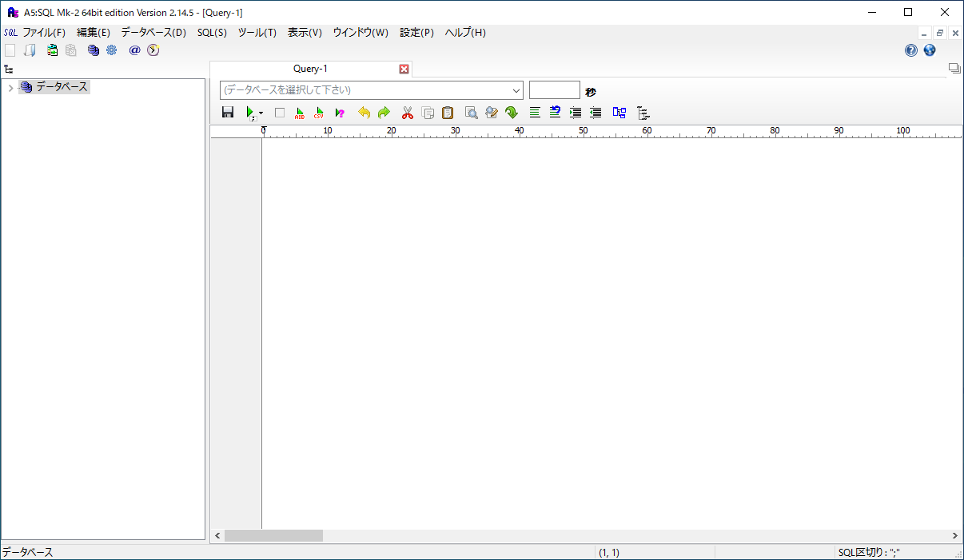Click the magnifier find icon

tap(472, 113)
